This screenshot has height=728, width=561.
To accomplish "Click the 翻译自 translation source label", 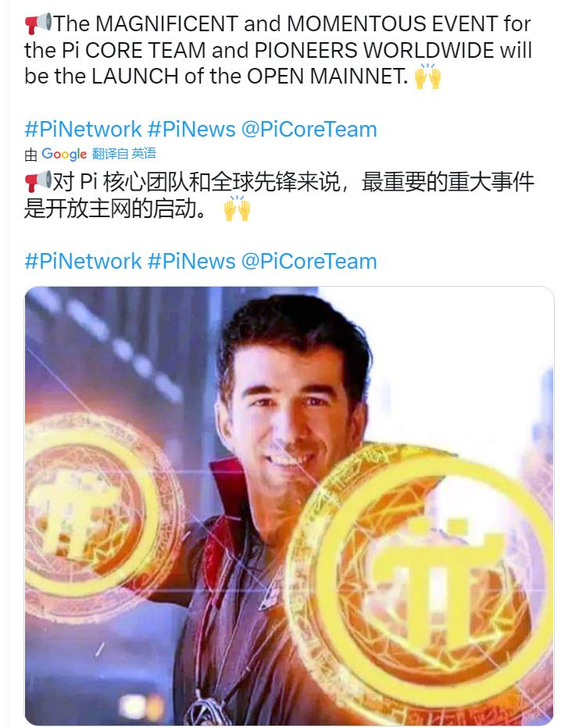I will pyautogui.click(x=109, y=154).
